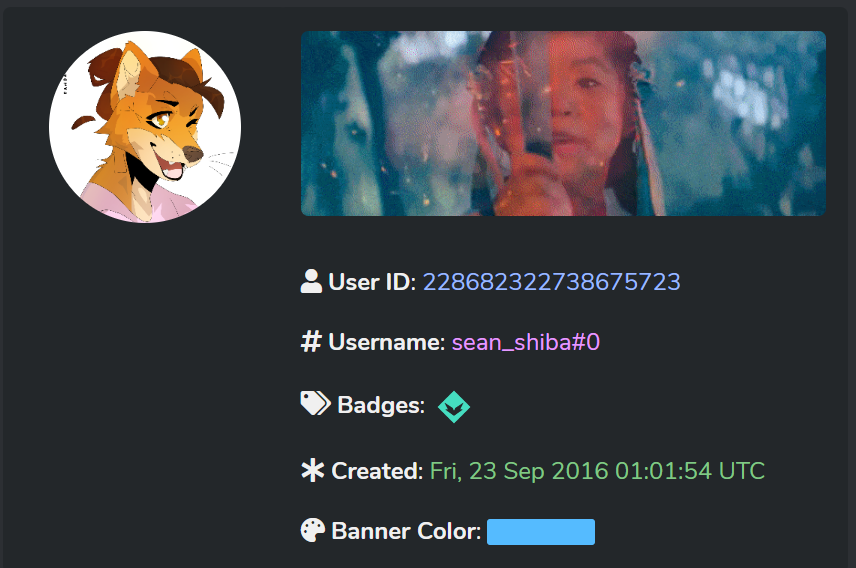The width and height of the screenshot is (856, 568).
Task: Click the hash icon next to Username
Action: pos(311,341)
